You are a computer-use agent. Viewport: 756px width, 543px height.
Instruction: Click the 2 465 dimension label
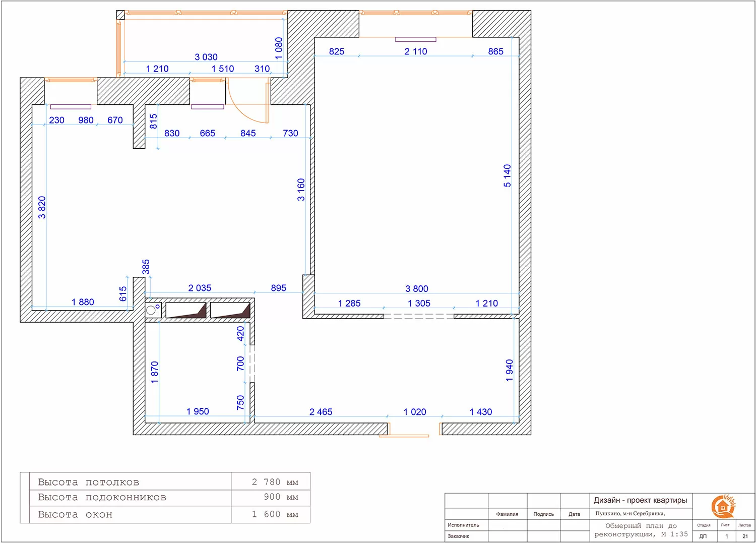pyautogui.click(x=321, y=412)
